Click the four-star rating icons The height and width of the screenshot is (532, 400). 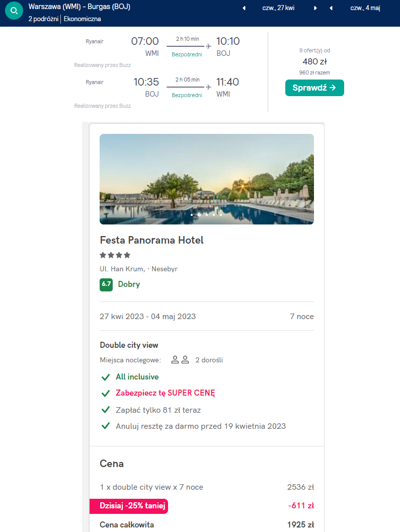click(x=115, y=255)
